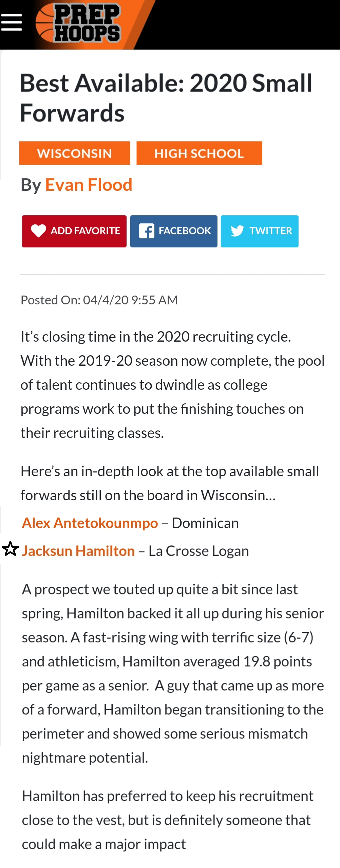This screenshot has height=868, width=340.
Task: Open Jacksun Hamilton's player profile
Action: [x=78, y=551]
